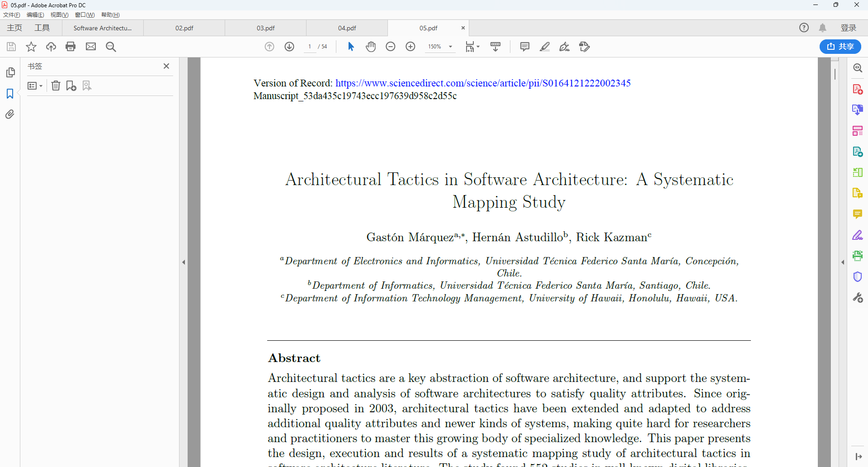
Task: Open the 帮助 menu
Action: (110, 15)
